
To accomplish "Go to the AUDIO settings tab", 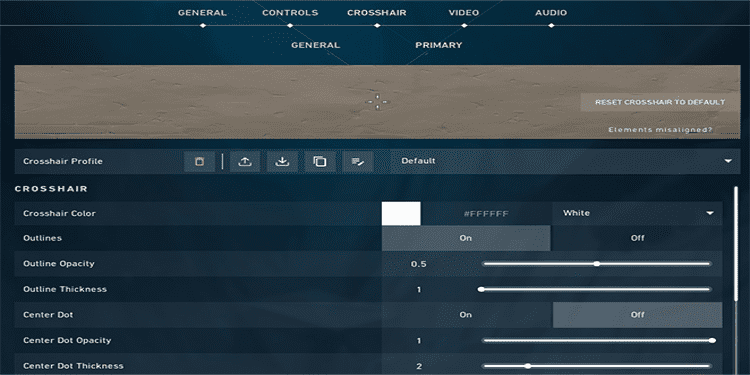I will [551, 13].
